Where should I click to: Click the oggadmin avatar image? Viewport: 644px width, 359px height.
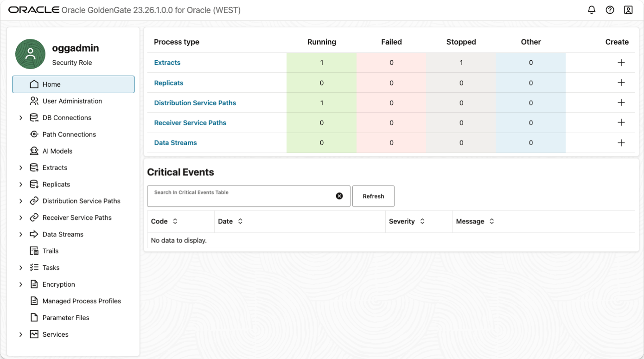[x=30, y=54]
